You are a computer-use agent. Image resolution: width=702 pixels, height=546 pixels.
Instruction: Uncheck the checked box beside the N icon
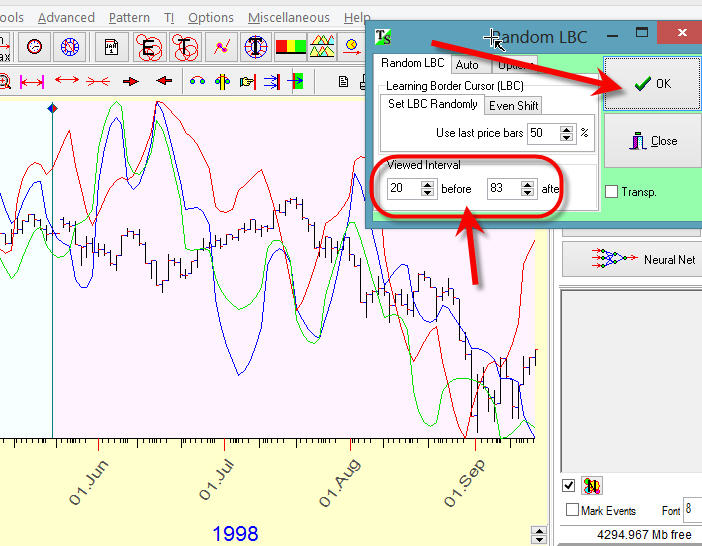569,486
